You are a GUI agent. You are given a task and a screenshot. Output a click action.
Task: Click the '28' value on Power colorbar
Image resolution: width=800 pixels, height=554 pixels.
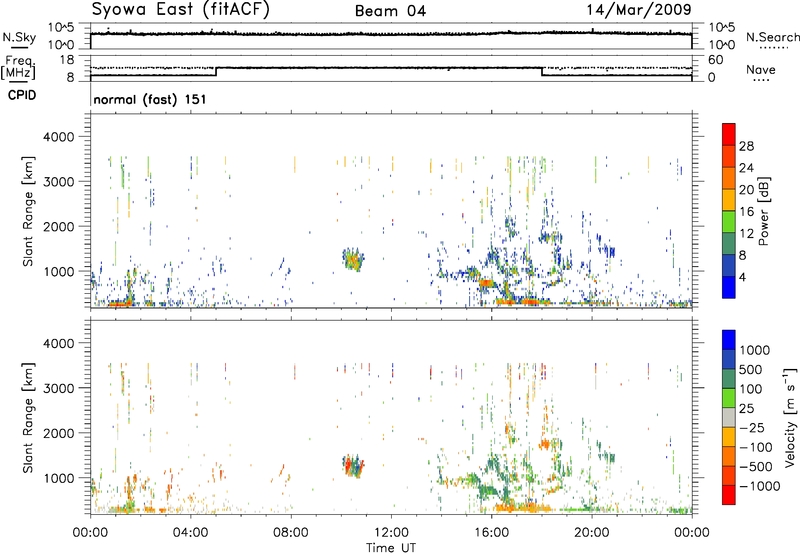pyautogui.click(x=746, y=146)
